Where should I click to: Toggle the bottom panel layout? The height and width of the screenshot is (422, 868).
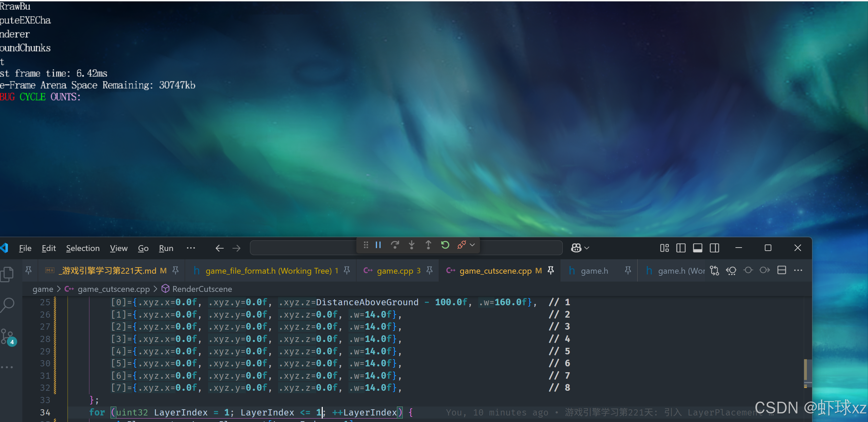[697, 248]
